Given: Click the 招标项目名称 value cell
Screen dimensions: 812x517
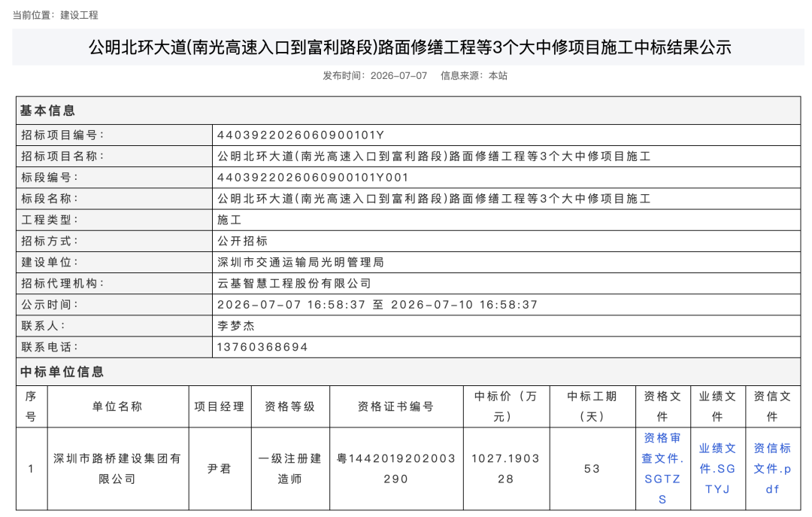Looking at the screenshot, I should (507, 157).
